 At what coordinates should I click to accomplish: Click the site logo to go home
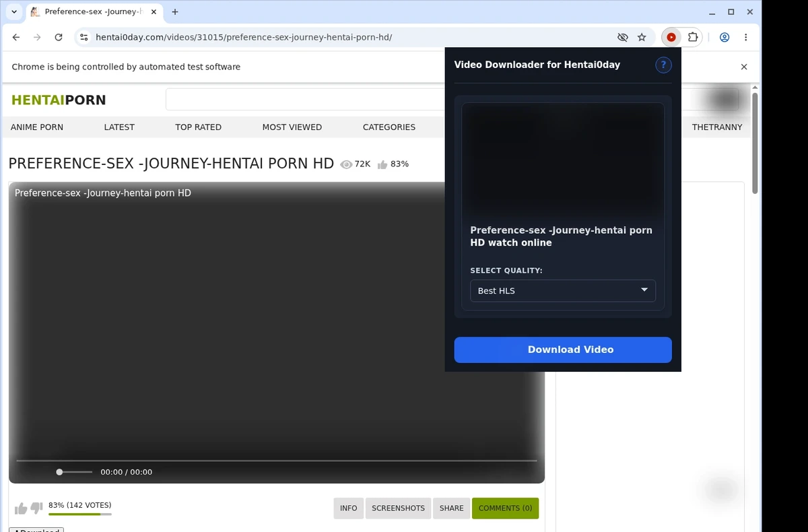[x=59, y=100]
